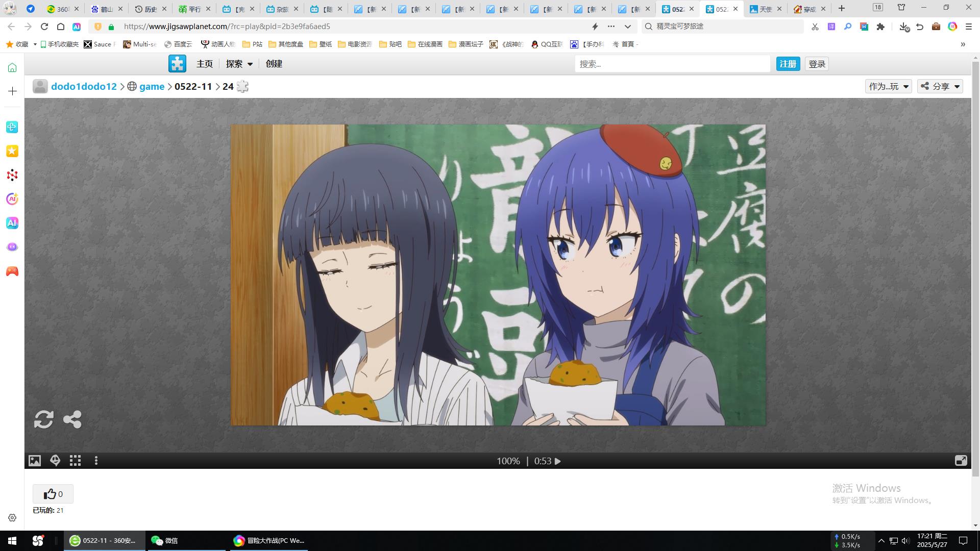Screen dimensions: 980x551
Task: Arrange pieces with the grid icon
Action: tap(76, 461)
